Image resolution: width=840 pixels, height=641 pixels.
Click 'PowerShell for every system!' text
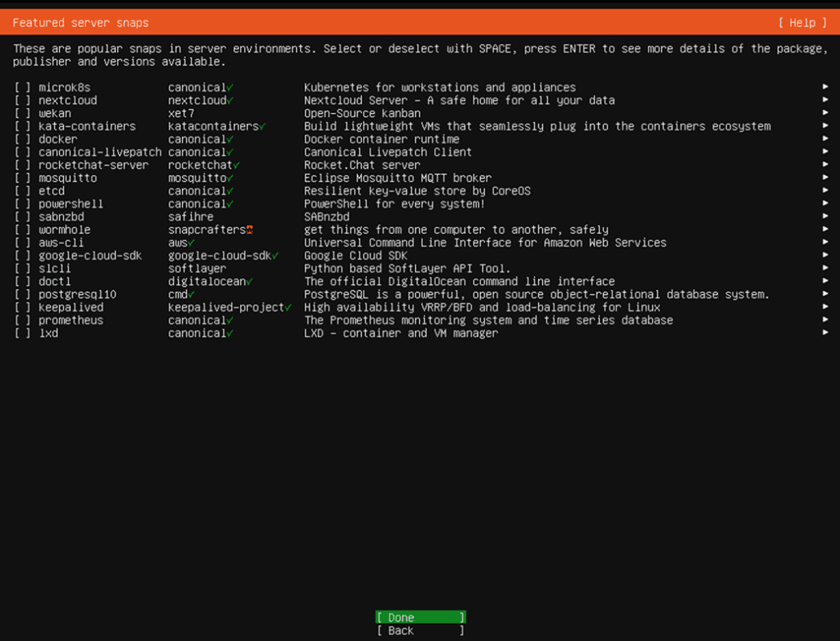(395, 204)
